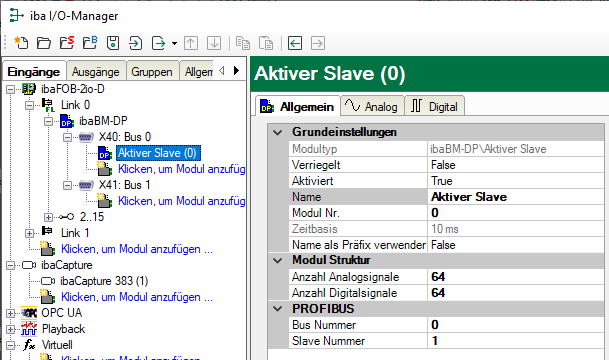Switch to the Eingänge tab
The image size is (609, 360).
(34, 72)
